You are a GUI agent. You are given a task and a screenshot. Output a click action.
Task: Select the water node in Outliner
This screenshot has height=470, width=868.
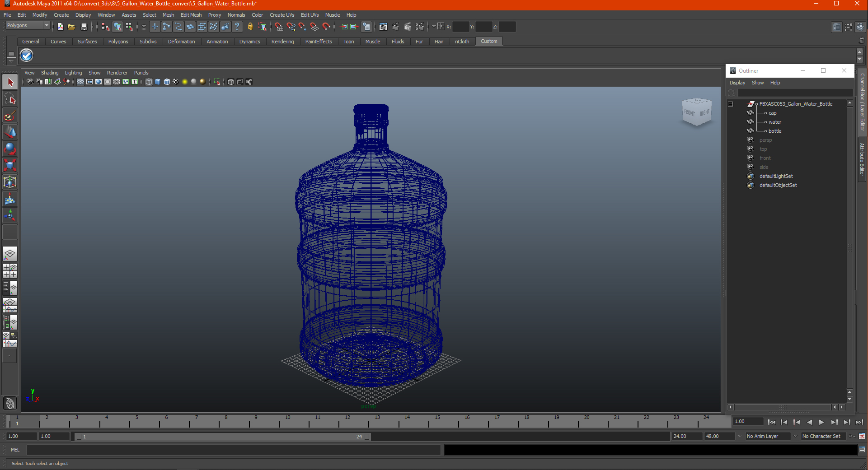(774, 122)
